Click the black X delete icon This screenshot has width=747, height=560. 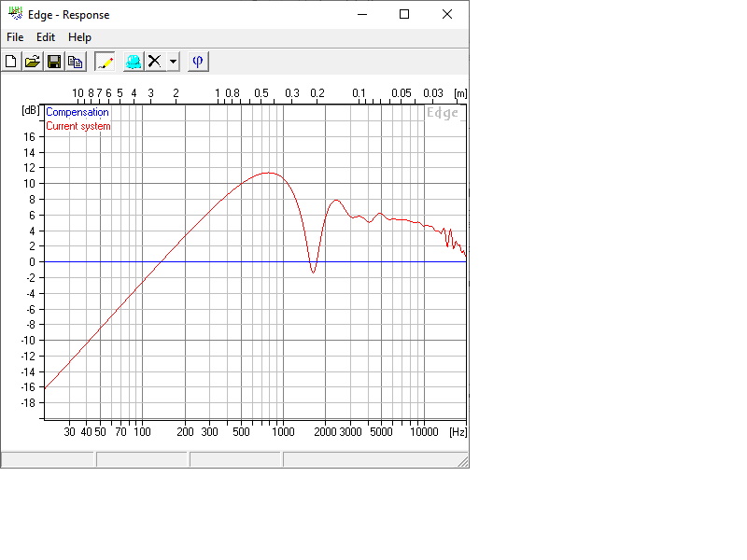click(155, 62)
